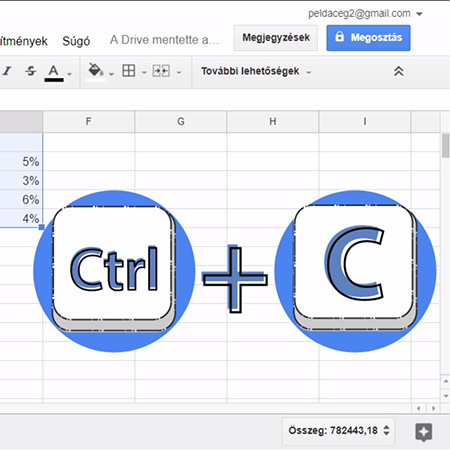This screenshot has height=450, width=450.
Task: Click the cell containing 6%
Action: click(x=21, y=200)
